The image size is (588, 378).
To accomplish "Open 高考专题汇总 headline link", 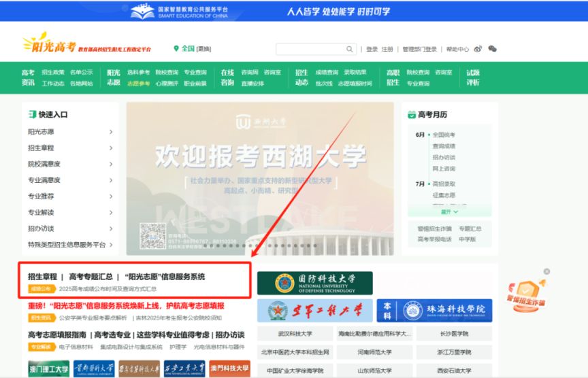I will click(91, 277).
